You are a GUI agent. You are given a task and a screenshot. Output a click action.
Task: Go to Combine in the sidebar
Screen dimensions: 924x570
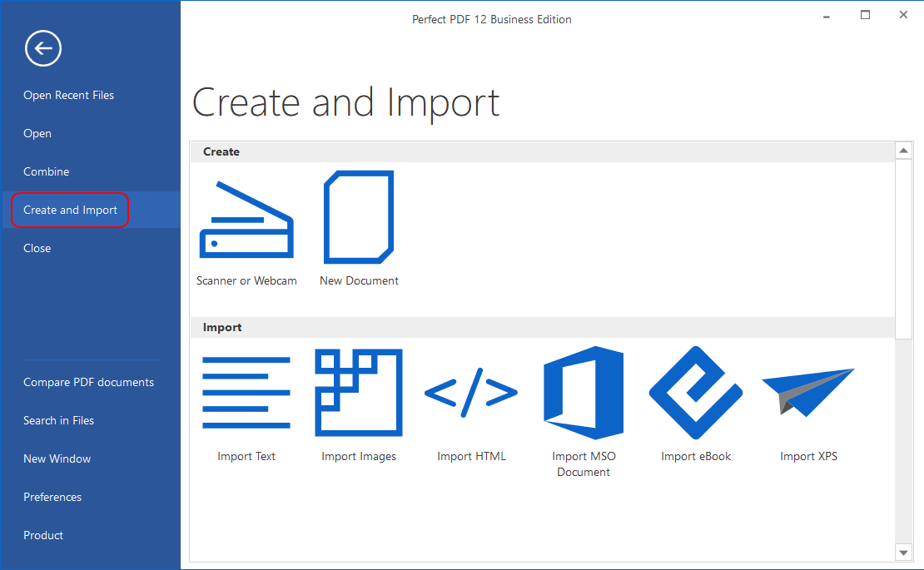(47, 172)
